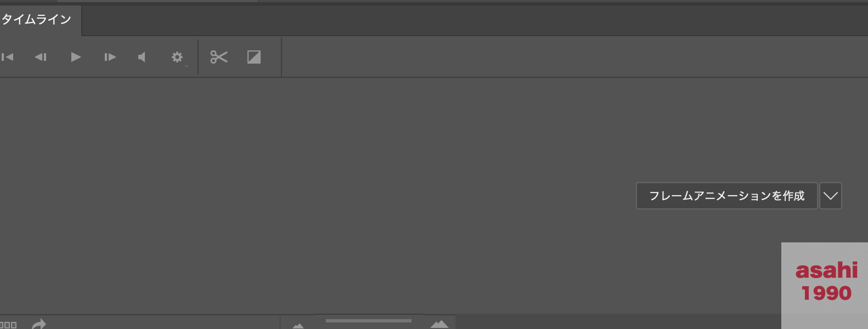Expand the timeline type dropdown arrow
The width and height of the screenshot is (868, 329).
coord(831,196)
